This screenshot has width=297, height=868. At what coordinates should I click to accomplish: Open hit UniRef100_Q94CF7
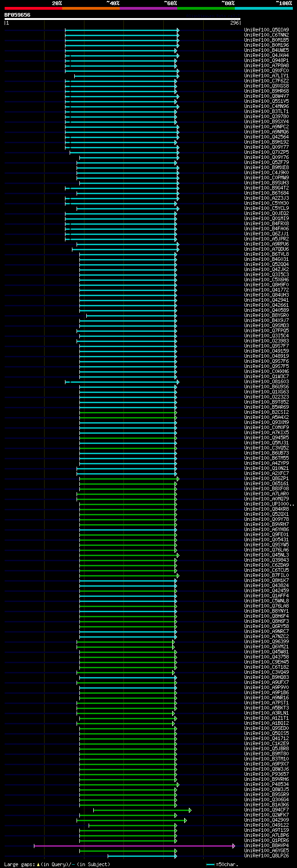(x=266, y=810)
